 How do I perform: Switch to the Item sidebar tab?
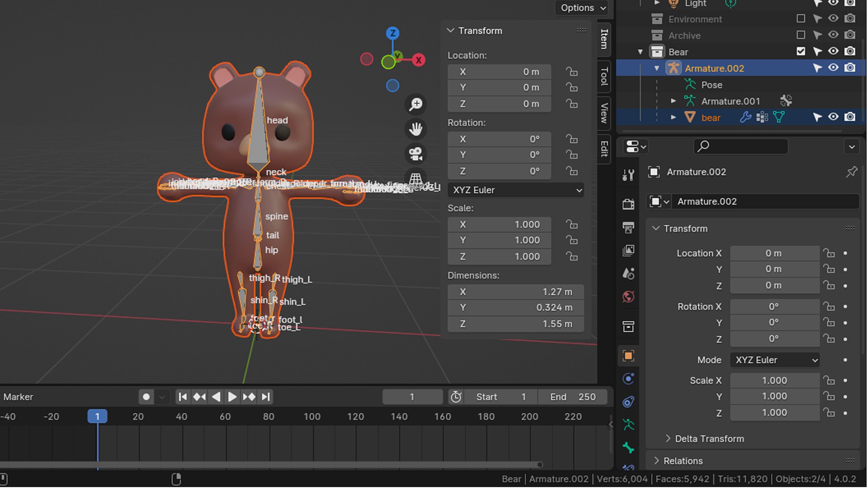[604, 39]
